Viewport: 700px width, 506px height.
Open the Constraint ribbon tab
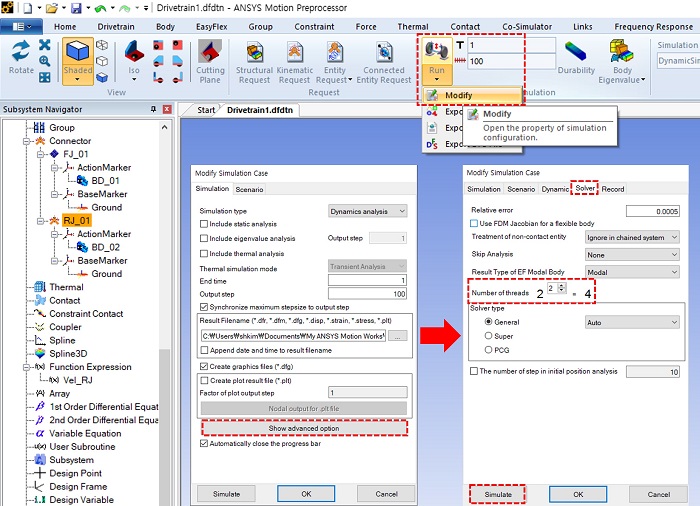tap(314, 27)
